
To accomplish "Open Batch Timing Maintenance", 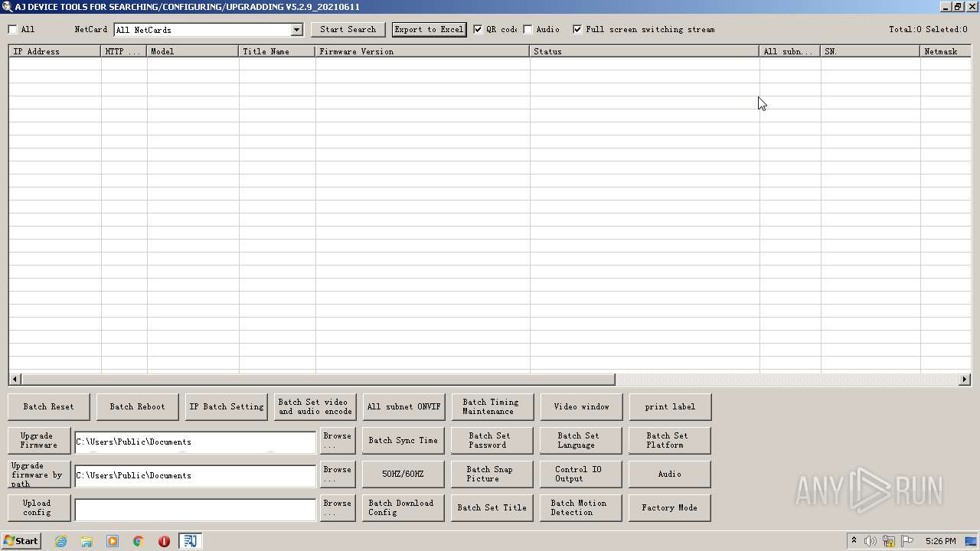I will pyautogui.click(x=492, y=407).
